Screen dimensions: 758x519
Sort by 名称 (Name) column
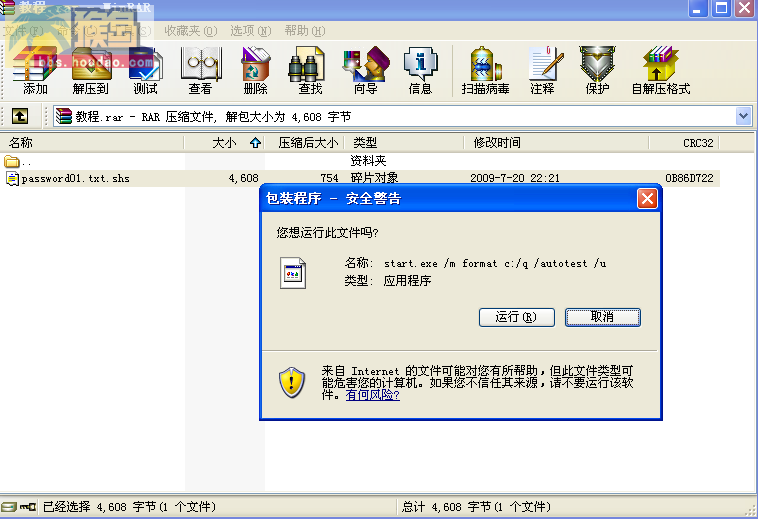(92, 143)
